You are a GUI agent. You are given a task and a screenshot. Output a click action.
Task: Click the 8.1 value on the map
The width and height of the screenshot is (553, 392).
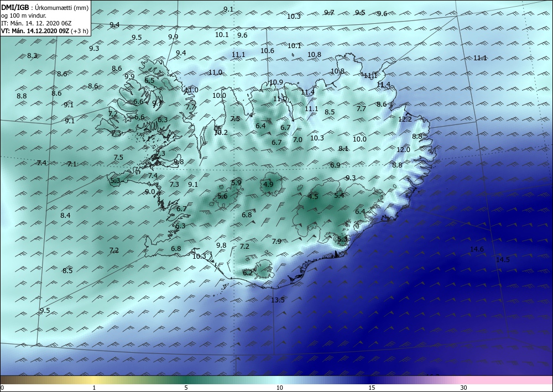pos(343,148)
